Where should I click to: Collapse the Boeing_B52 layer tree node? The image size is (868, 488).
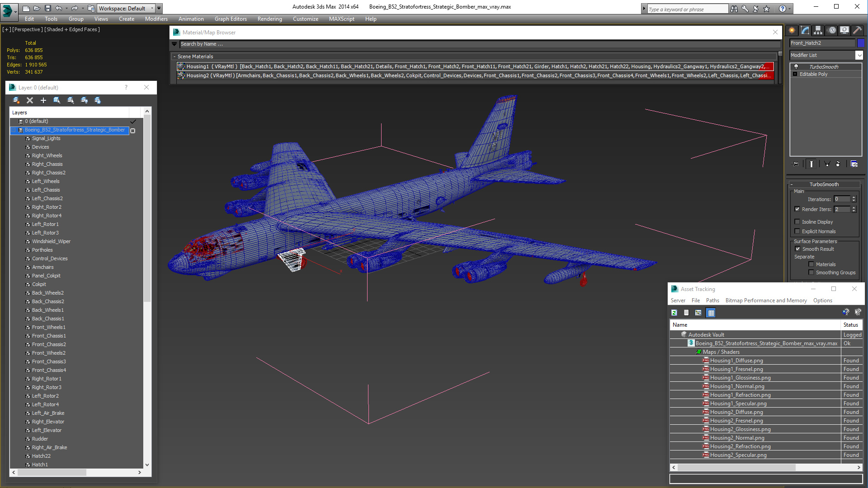click(14, 130)
